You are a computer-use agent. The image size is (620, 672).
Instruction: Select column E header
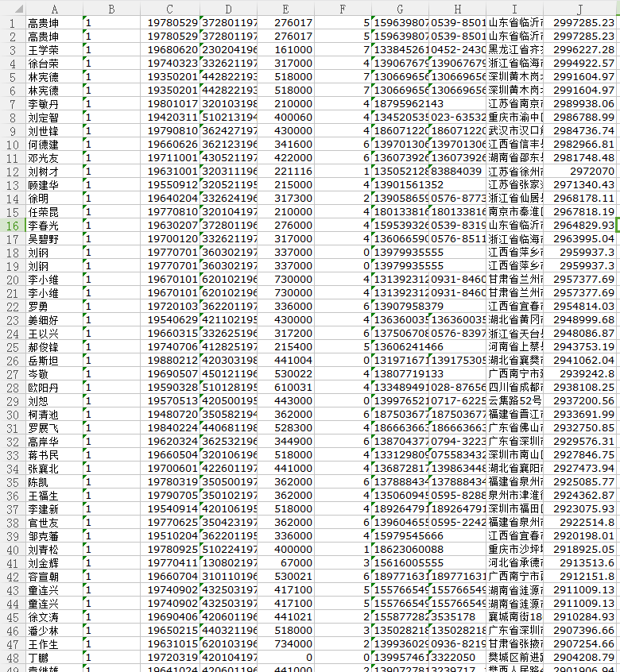click(x=285, y=9)
